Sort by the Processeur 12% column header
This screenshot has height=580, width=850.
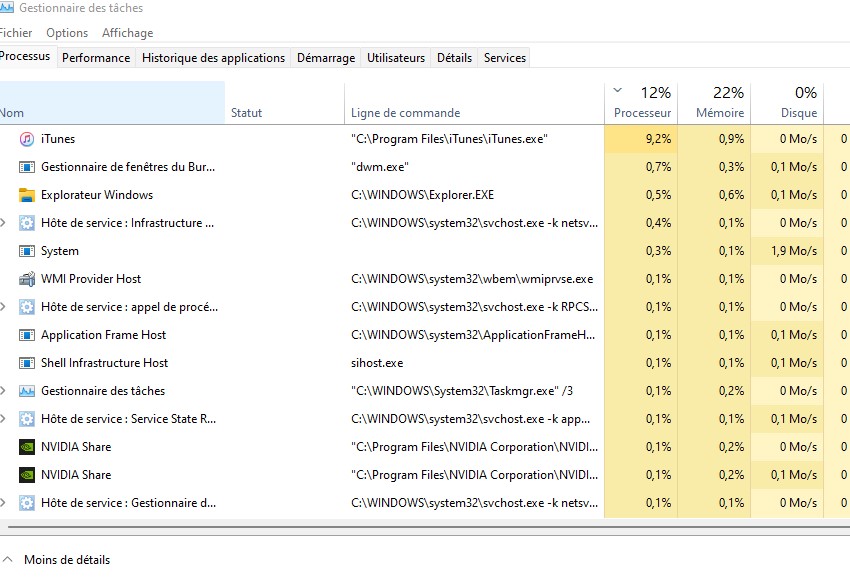click(x=641, y=103)
